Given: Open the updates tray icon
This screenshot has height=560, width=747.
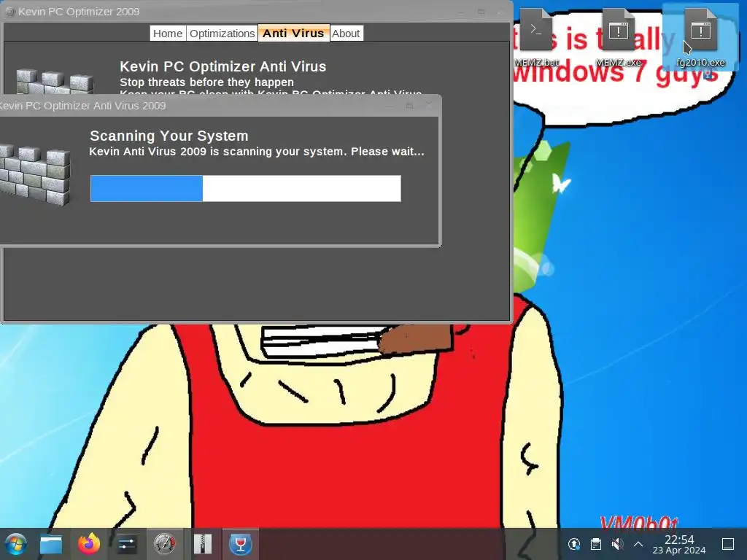Looking at the screenshot, I should coord(574,544).
